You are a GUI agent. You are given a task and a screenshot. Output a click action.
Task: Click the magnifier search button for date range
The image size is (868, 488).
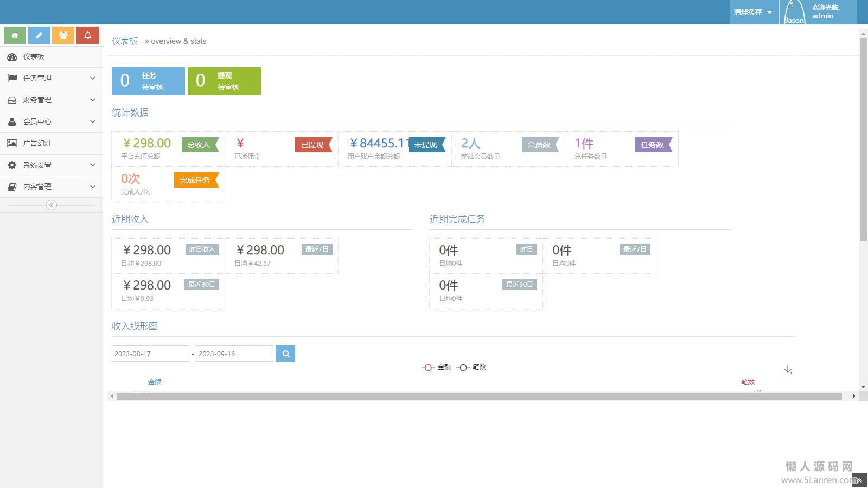pyautogui.click(x=285, y=354)
